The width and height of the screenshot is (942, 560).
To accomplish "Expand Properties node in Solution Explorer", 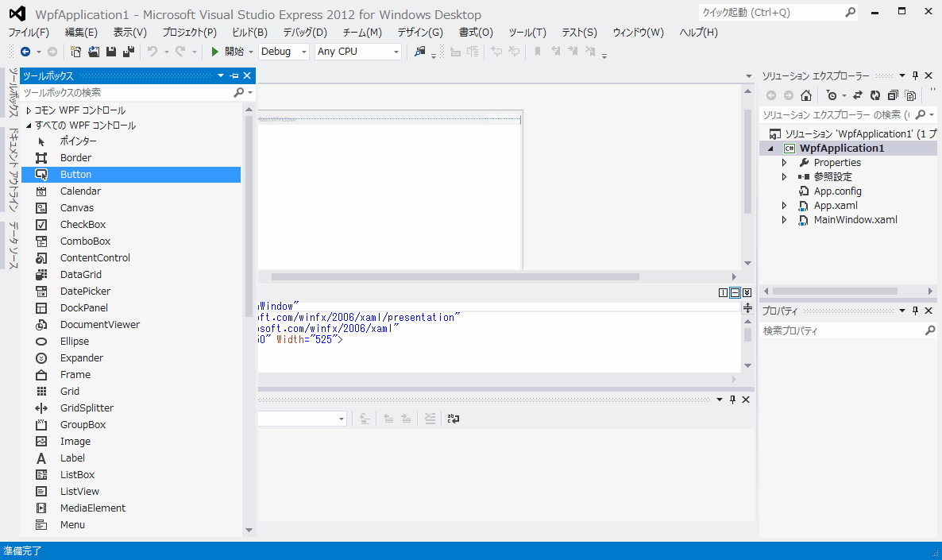I will 784,163.
